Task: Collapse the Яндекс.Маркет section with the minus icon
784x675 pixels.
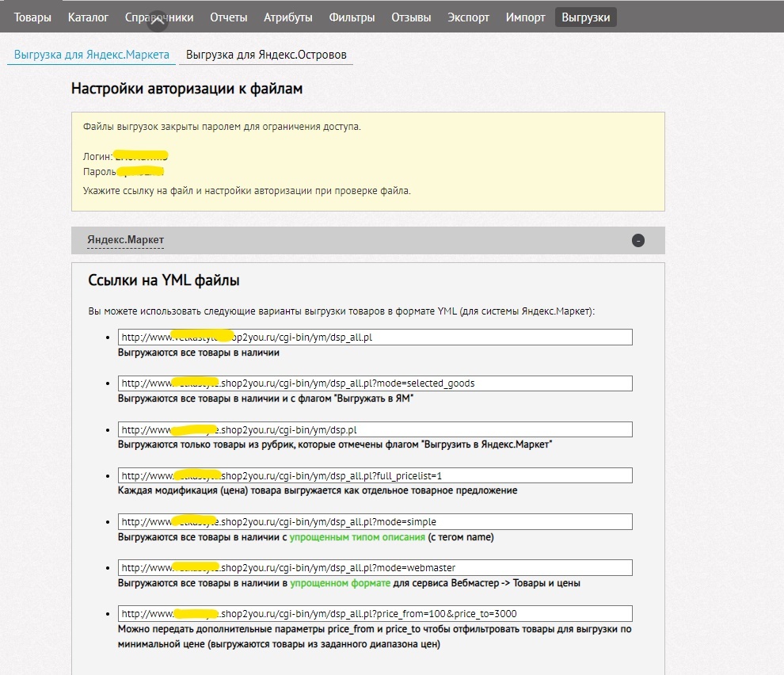Action: point(638,241)
